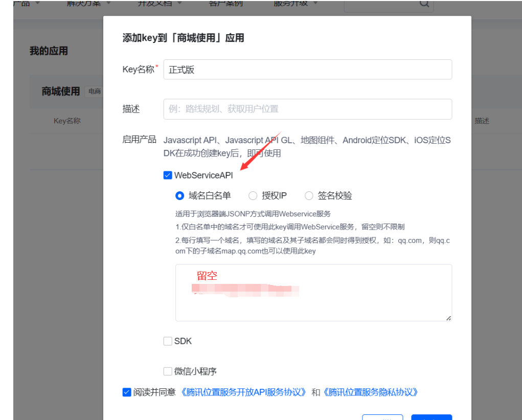Click the Key名称 input field

click(307, 70)
